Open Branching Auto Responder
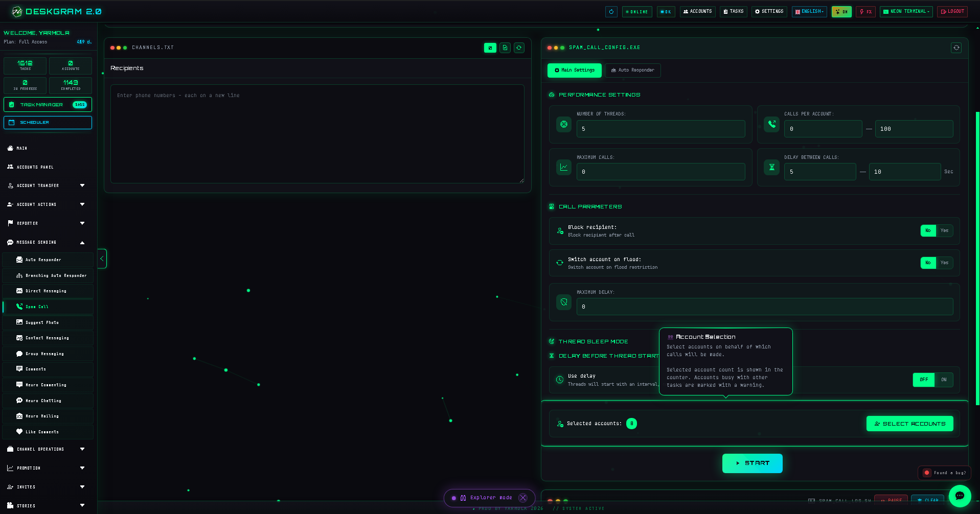The image size is (980, 514). click(x=48, y=275)
